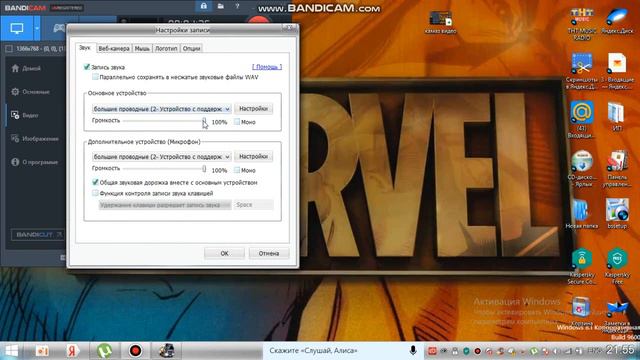Viewport: 640px width, 360px height.
Task: Open output folder icon in Bandicam title bar
Action: (220, 6)
